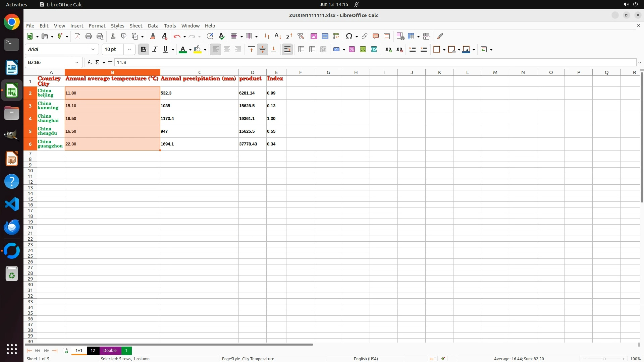Open the Data menu

click(153, 26)
